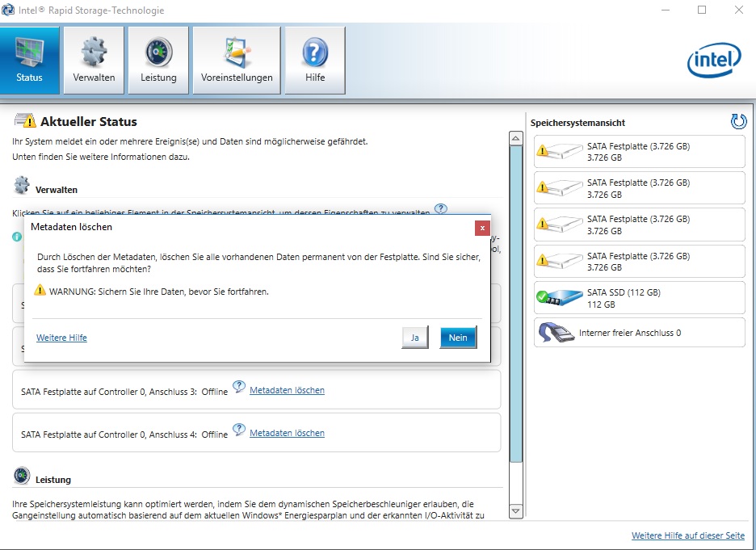The image size is (756, 550).
Task: Minimize the Intel Rapid Storage window
Action: click(666, 10)
